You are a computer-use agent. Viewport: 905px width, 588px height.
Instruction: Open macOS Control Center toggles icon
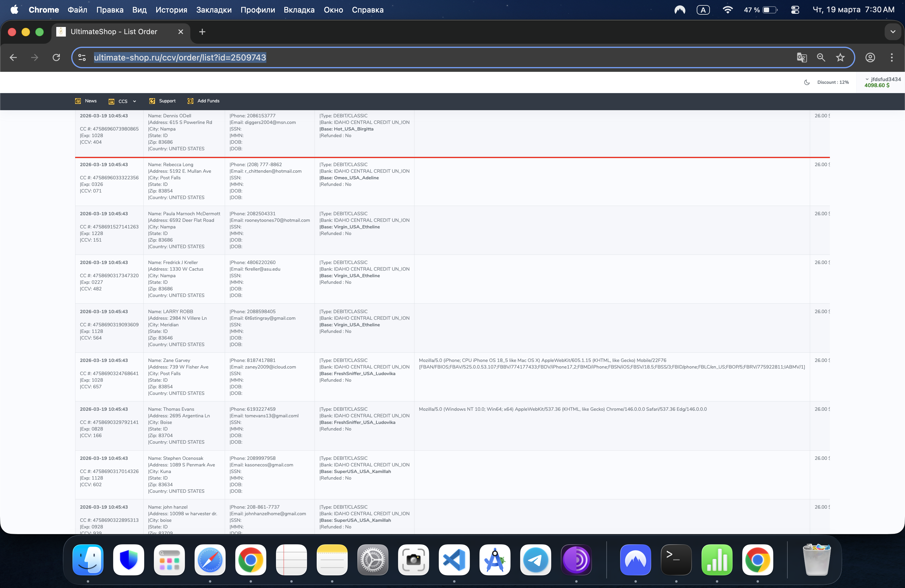[795, 10]
